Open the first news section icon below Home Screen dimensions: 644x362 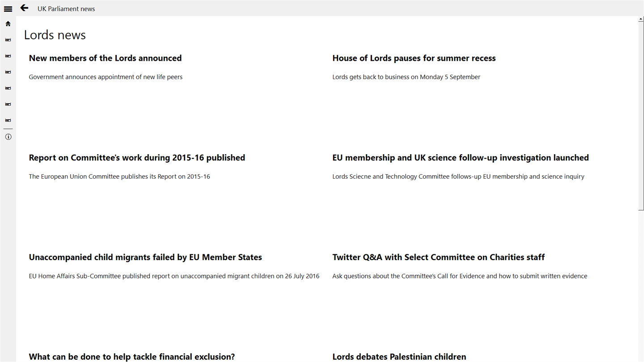8,40
